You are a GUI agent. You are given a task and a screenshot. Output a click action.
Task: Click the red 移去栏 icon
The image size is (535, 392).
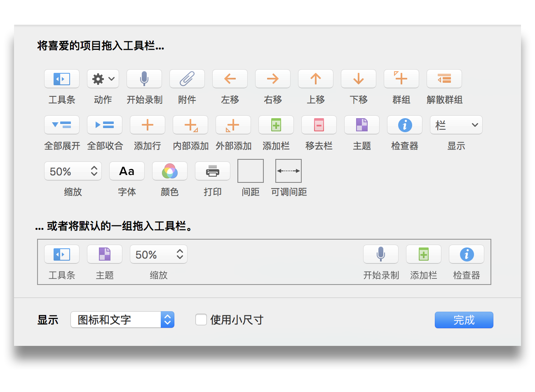[x=319, y=125]
